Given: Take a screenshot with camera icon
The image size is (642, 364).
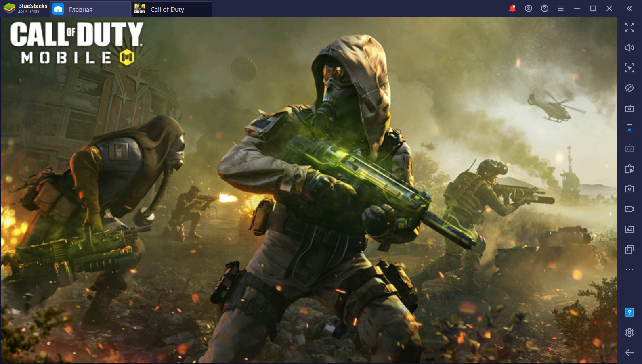Looking at the screenshot, I should pos(629,189).
